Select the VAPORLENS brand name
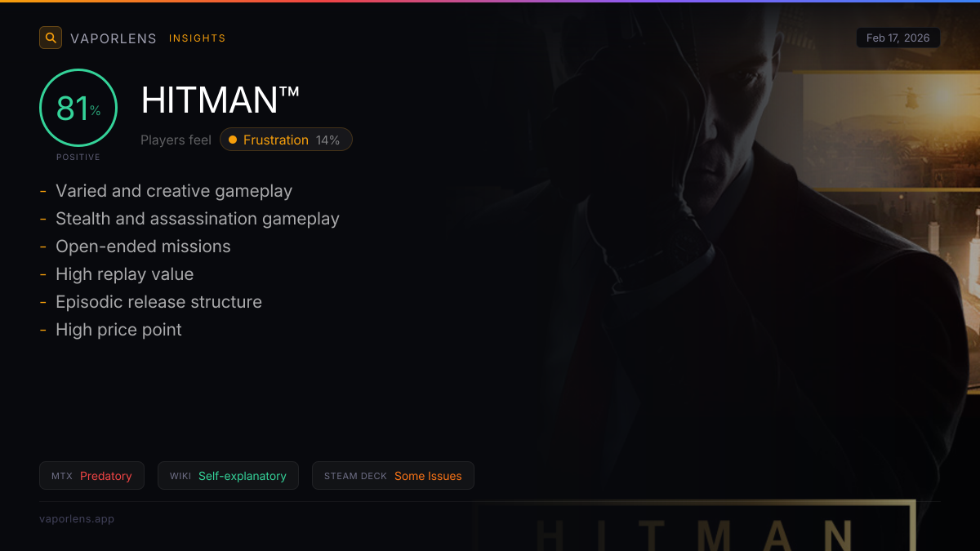Image resolution: width=980 pixels, height=551 pixels. pos(114,38)
